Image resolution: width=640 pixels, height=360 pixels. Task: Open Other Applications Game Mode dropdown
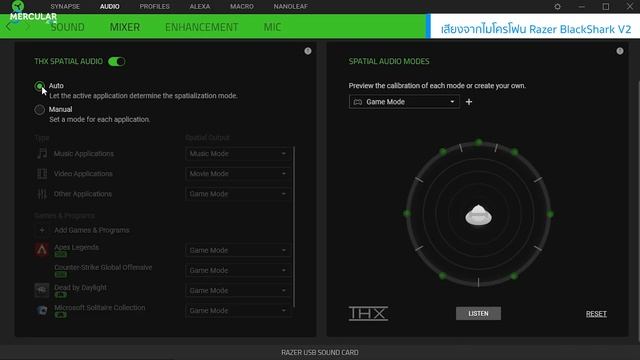(x=238, y=194)
